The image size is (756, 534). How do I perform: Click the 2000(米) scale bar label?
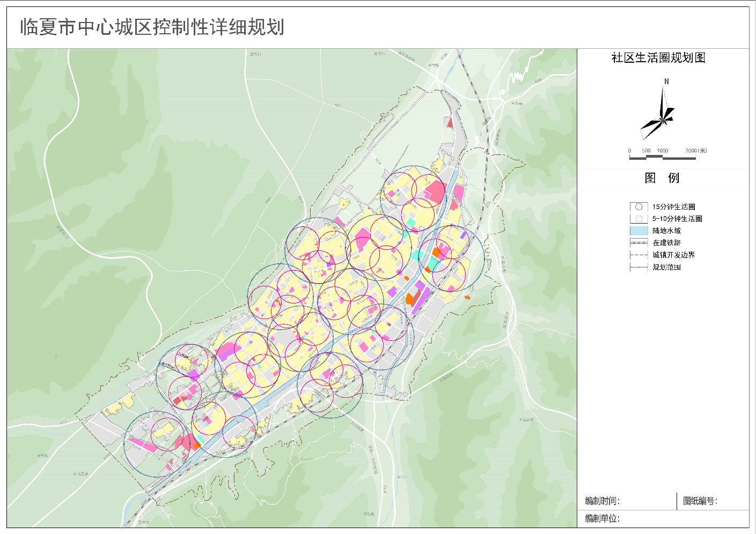tap(696, 151)
